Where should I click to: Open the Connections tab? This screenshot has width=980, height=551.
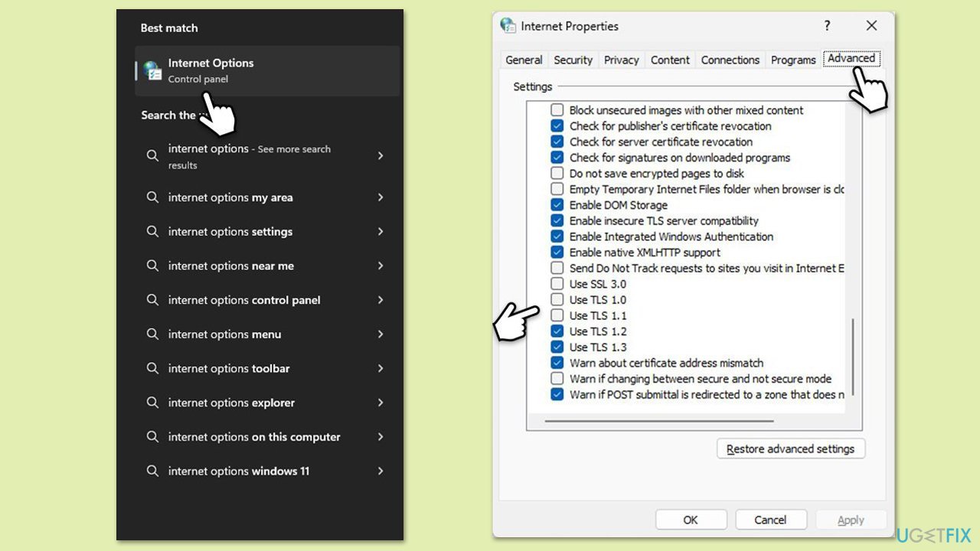coord(730,60)
